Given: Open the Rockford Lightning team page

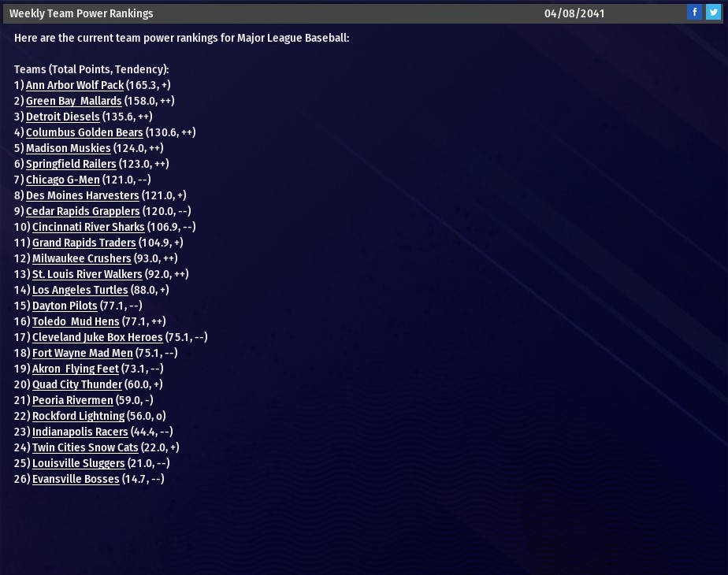Looking at the screenshot, I should coord(79,416).
